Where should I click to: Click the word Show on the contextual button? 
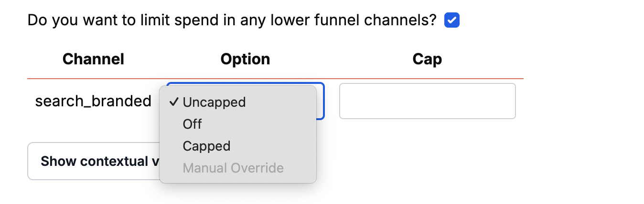[59, 161]
